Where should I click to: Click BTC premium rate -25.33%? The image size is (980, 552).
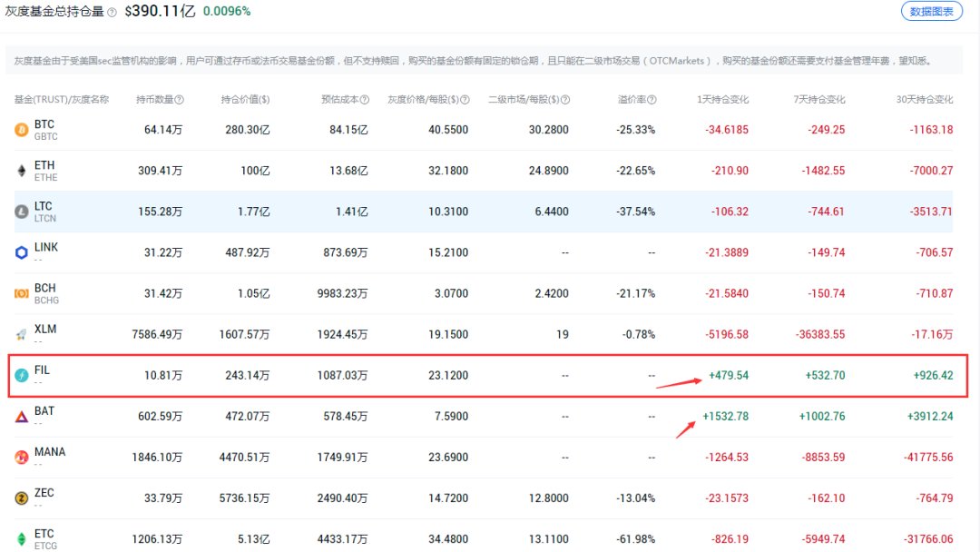tap(635, 130)
